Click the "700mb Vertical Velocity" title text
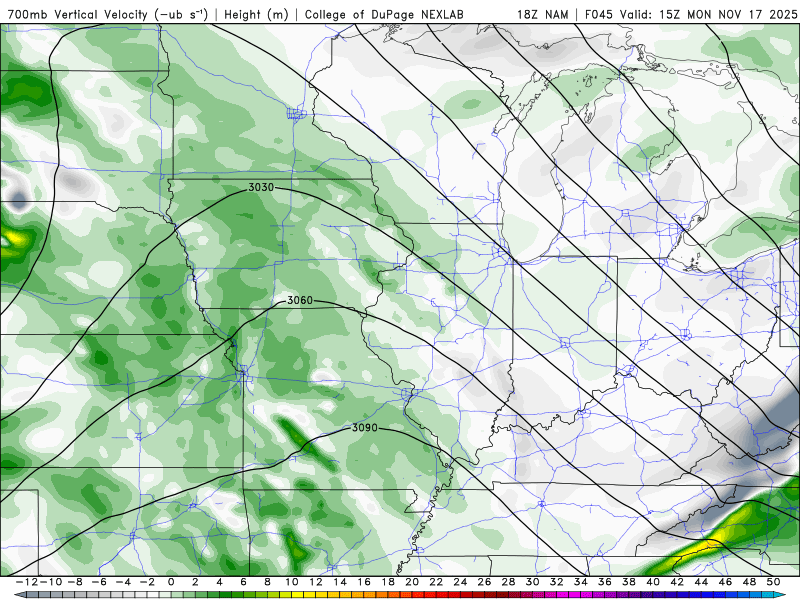800x600 pixels. 78,14
